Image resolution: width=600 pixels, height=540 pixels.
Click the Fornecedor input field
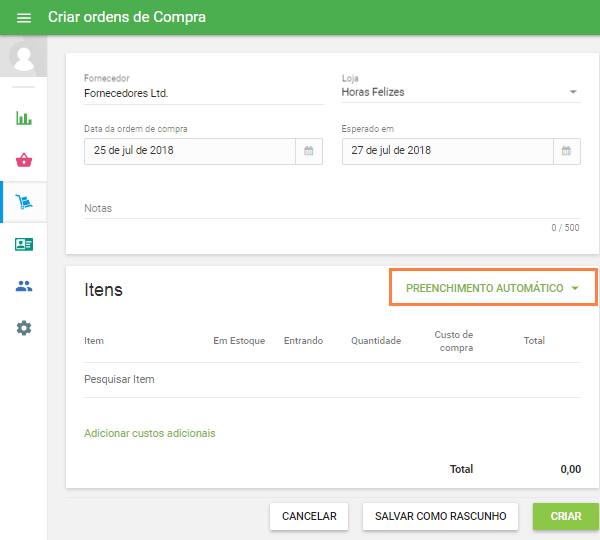coord(204,93)
